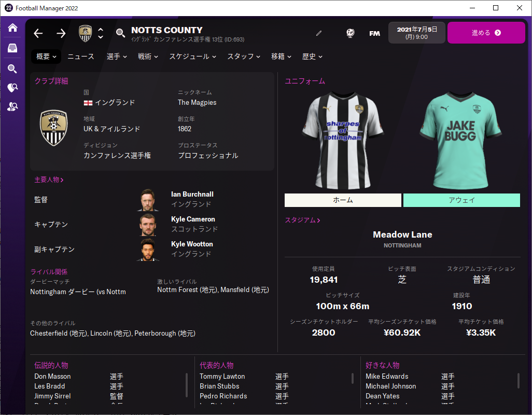Open the 移籍 menu

(281, 57)
